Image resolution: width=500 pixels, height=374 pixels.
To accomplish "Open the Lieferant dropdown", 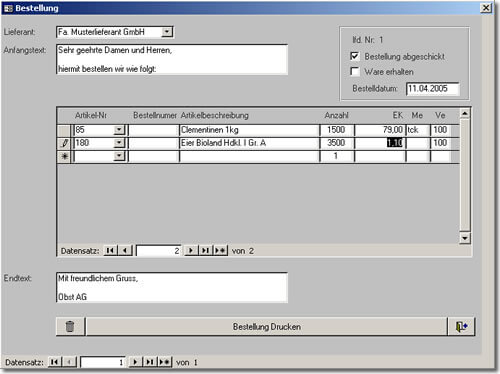I will (167, 32).
